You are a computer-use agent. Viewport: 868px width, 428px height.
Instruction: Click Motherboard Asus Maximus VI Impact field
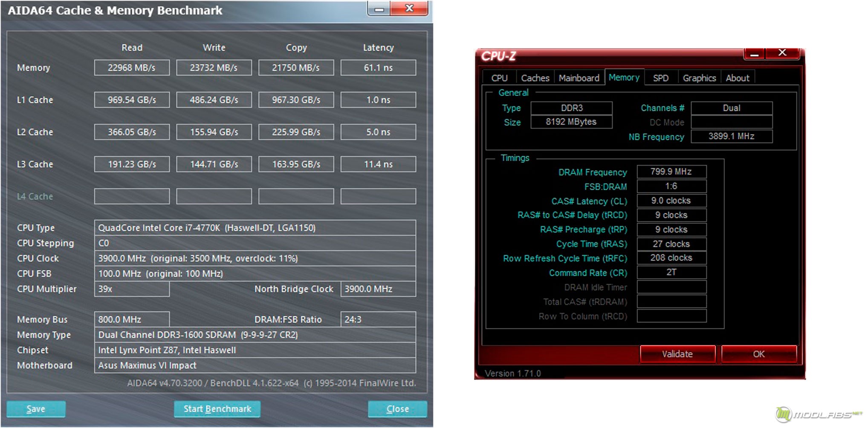(x=255, y=365)
